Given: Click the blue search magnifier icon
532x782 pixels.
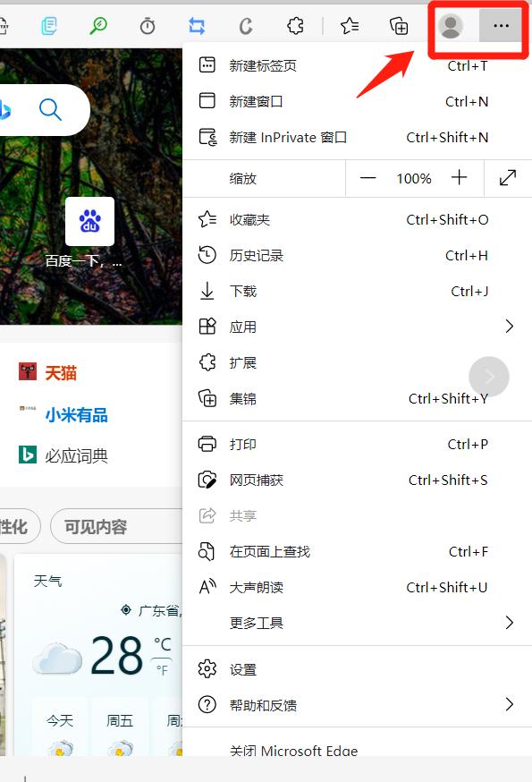Looking at the screenshot, I should point(50,110).
